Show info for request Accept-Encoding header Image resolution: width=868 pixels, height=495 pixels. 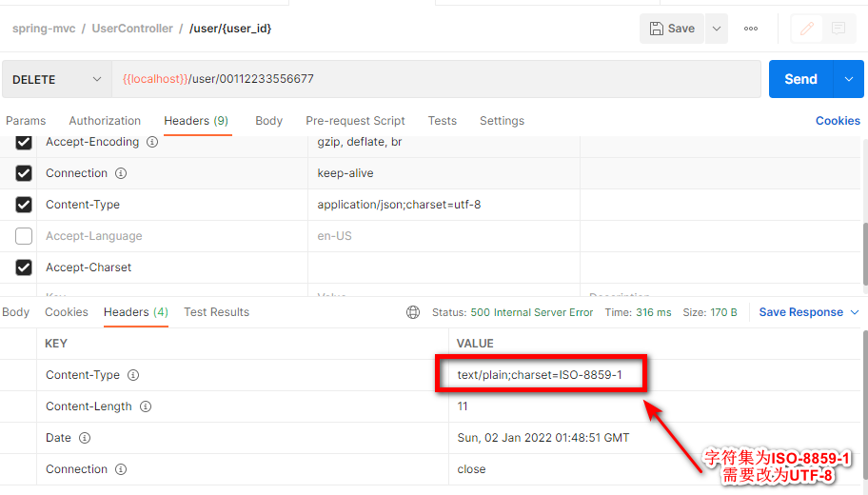tap(152, 142)
